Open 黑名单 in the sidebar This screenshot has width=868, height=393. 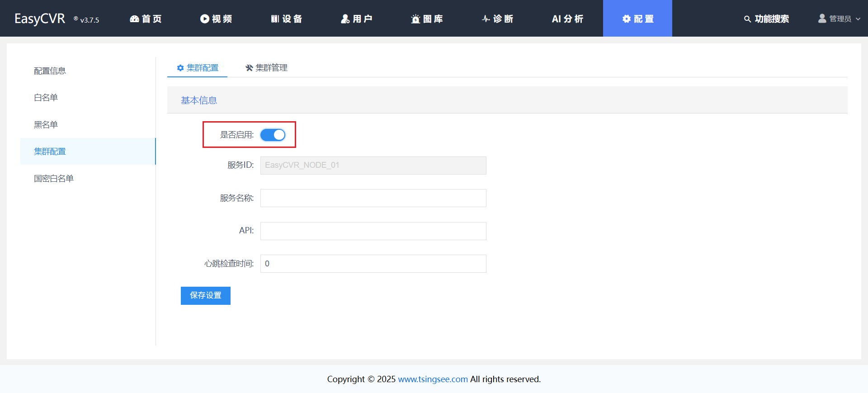[x=46, y=125]
